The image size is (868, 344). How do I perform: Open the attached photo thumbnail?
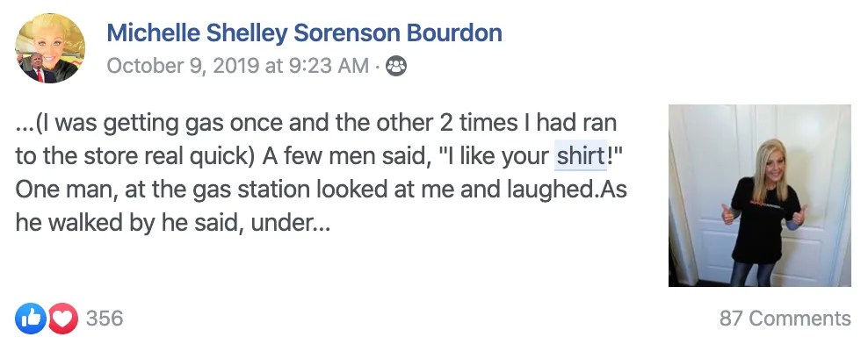tap(759, 196)
